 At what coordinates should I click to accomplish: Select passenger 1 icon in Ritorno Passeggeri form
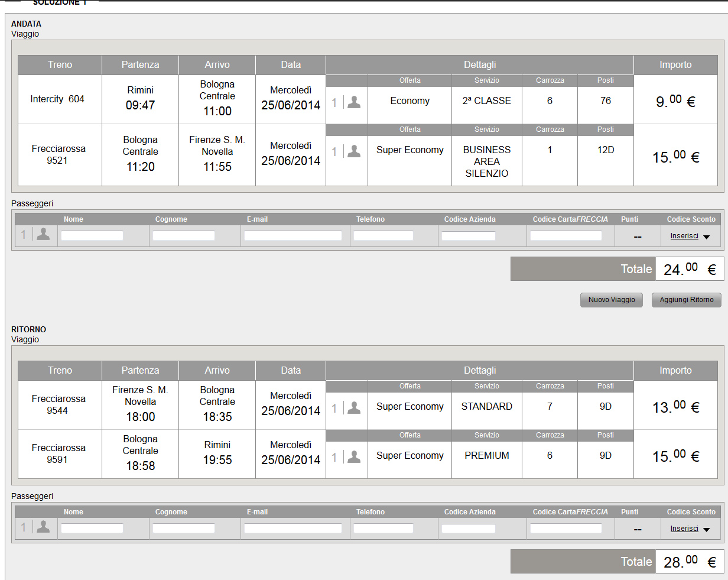[43, 527]
